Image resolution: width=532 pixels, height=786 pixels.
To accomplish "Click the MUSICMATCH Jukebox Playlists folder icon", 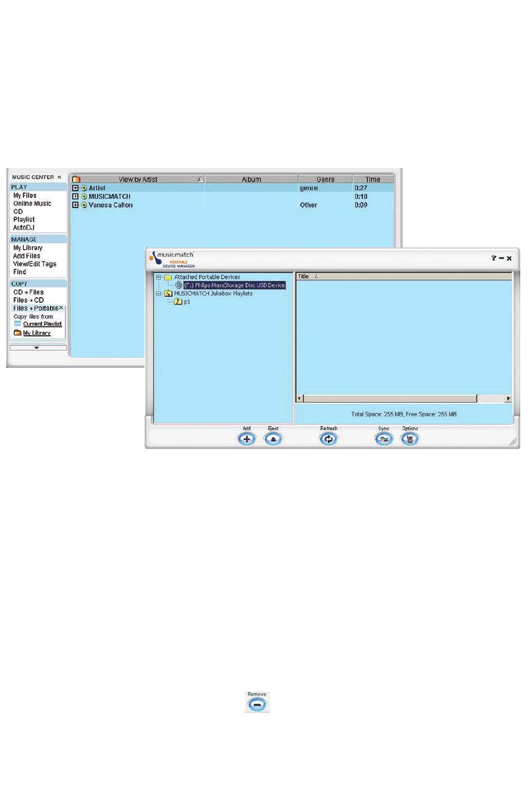I will click(168, 293).
